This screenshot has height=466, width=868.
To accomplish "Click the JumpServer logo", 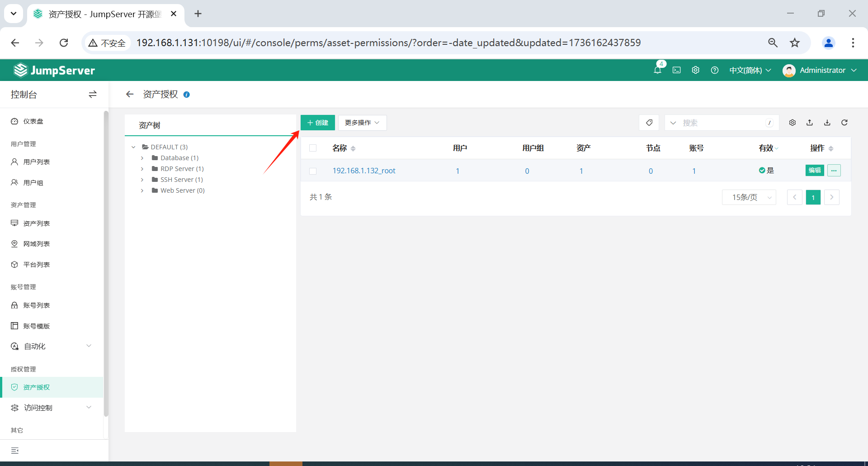I will (x=54, y=70).
